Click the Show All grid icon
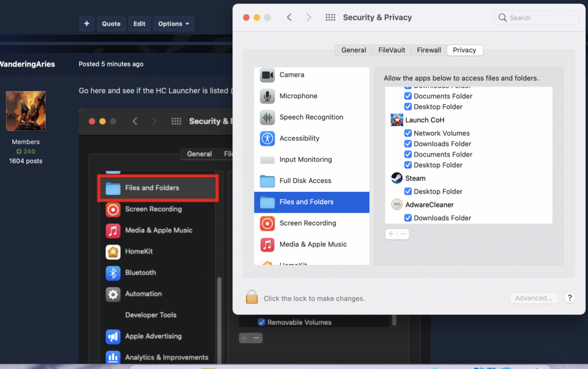 click(x=330, y=18)
